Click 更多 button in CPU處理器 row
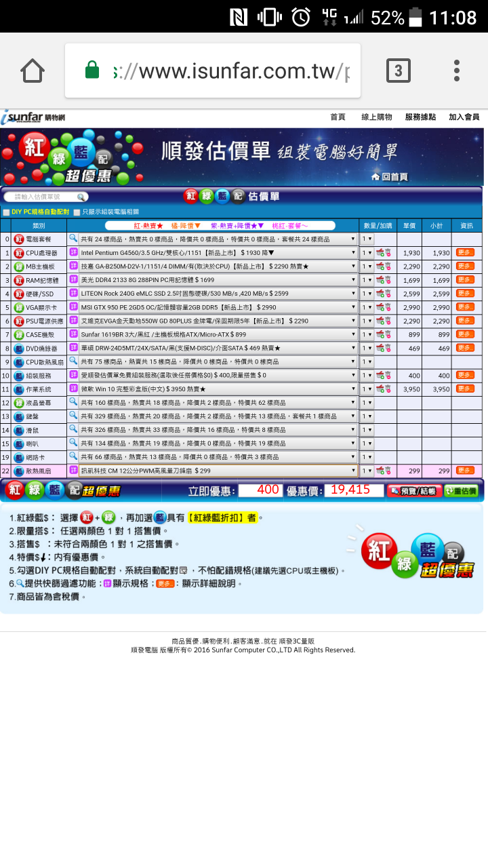Viewport: 488px width, 868px height. click(x=465, y=253)
